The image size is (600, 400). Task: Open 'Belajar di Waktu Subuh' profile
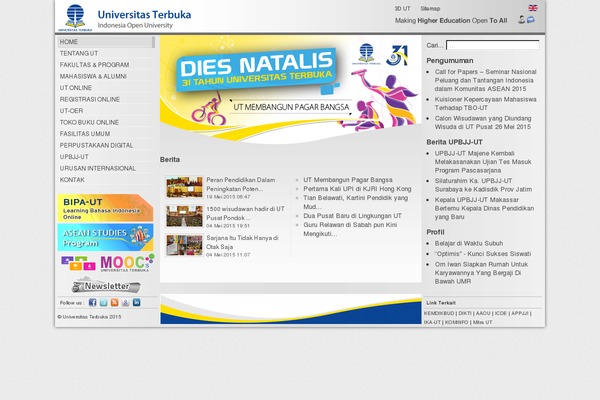point(469,243)
